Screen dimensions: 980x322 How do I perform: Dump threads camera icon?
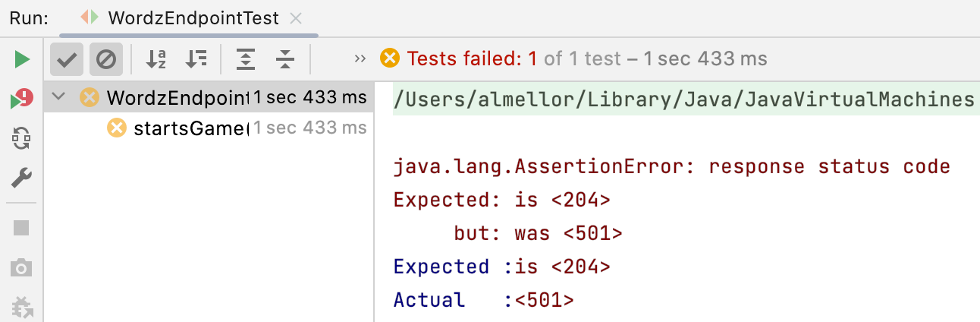22,267
